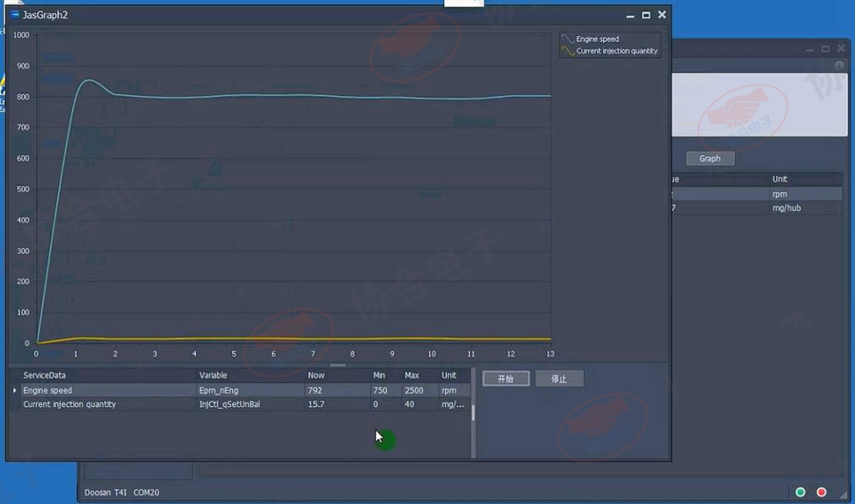The height and width of the screenshot is (504, 855).
Task: Click the Min value 750
Action: tap(380, 391)
